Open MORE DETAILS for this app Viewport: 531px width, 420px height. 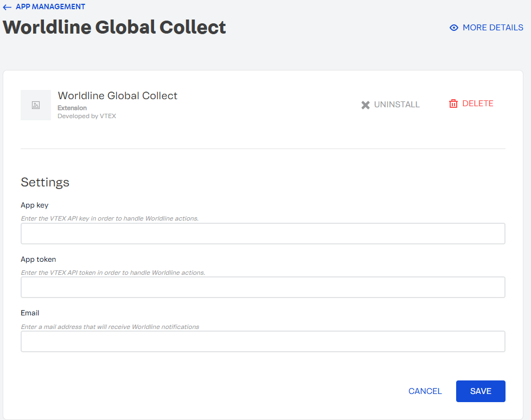[492, 27]
